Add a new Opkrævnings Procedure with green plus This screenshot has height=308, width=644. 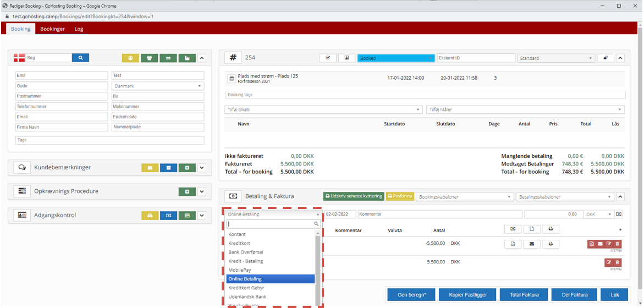click(187, 191)
